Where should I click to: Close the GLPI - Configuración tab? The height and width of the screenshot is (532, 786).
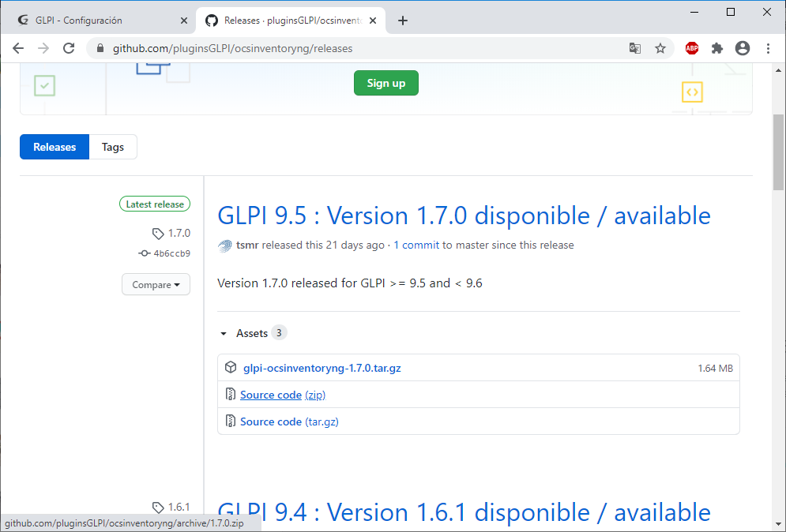pos(184,21)
